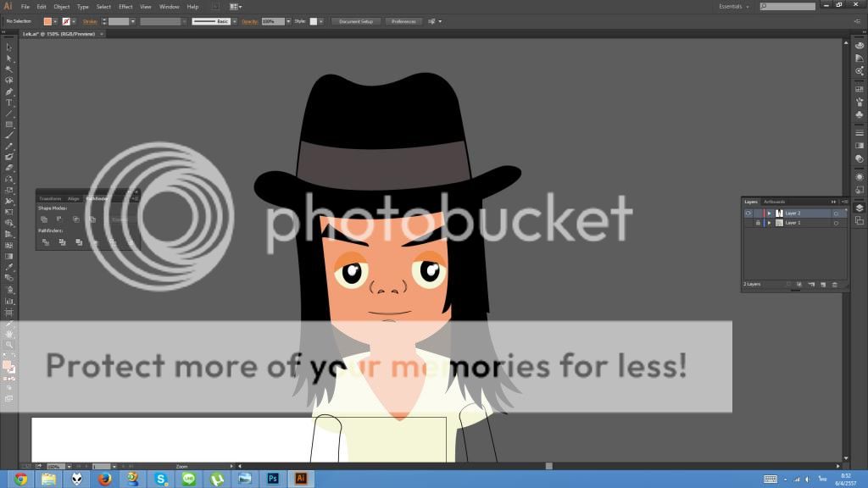Click the Stroke label link
The height and width of the screenshot is (488, 868).
click(90, 21)
